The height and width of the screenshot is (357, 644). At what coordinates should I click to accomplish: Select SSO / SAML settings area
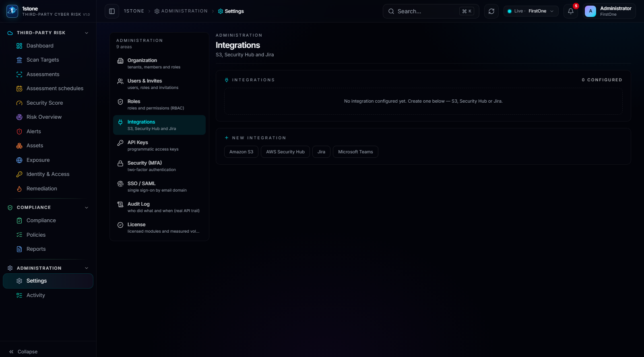159,187
